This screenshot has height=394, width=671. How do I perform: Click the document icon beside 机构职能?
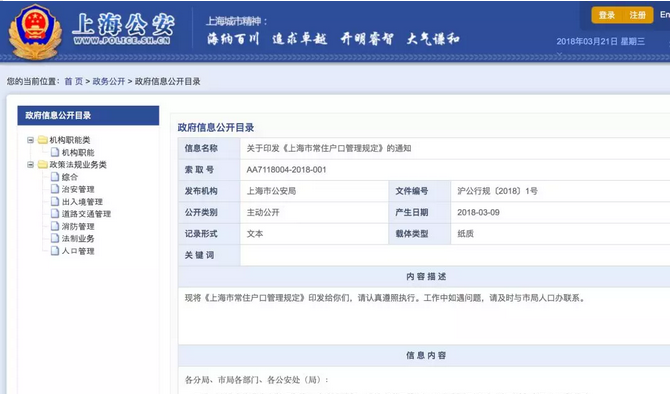(55, 152)
